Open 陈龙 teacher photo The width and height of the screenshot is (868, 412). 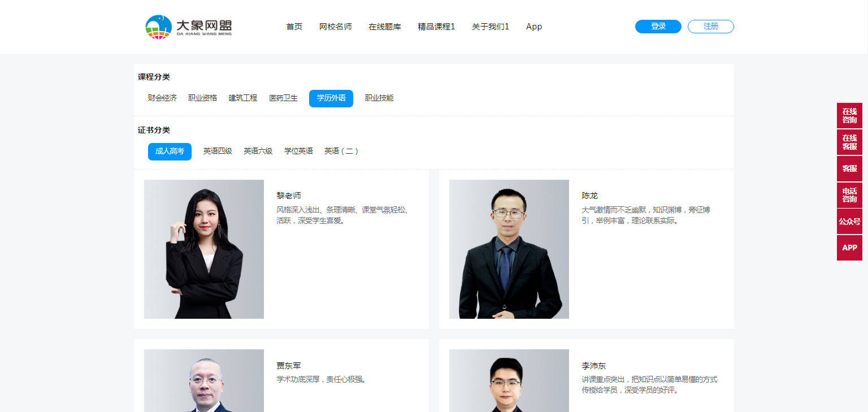click(x=509, y=249)
